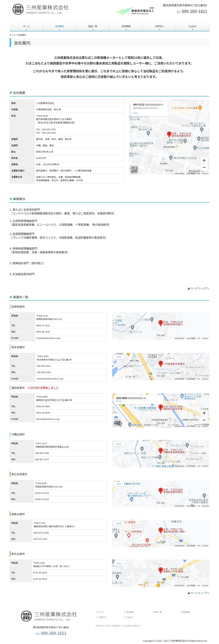Zoom in on the headquarters map
219x644 pixels.
(x=204, y=161)
